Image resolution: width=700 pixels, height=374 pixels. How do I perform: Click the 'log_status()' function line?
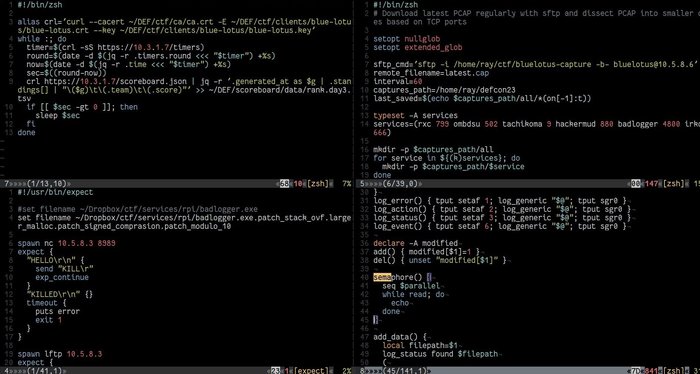coord(502,218)
